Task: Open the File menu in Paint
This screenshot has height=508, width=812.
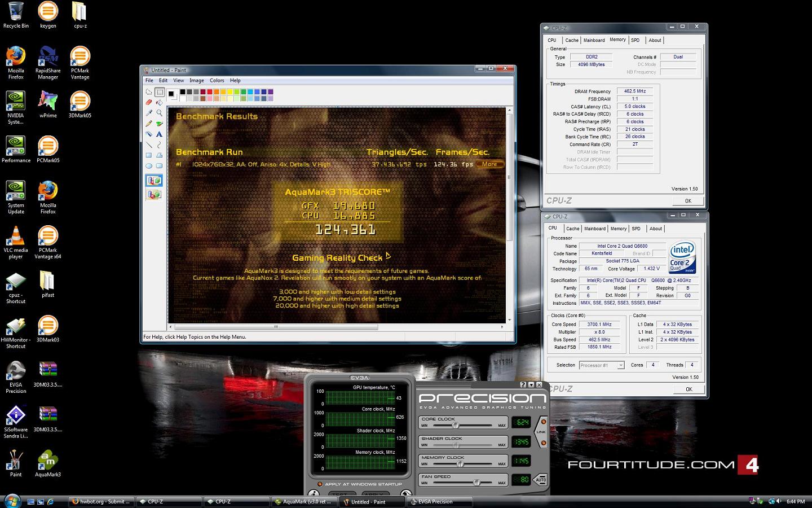Action: [x=149, y=81]
